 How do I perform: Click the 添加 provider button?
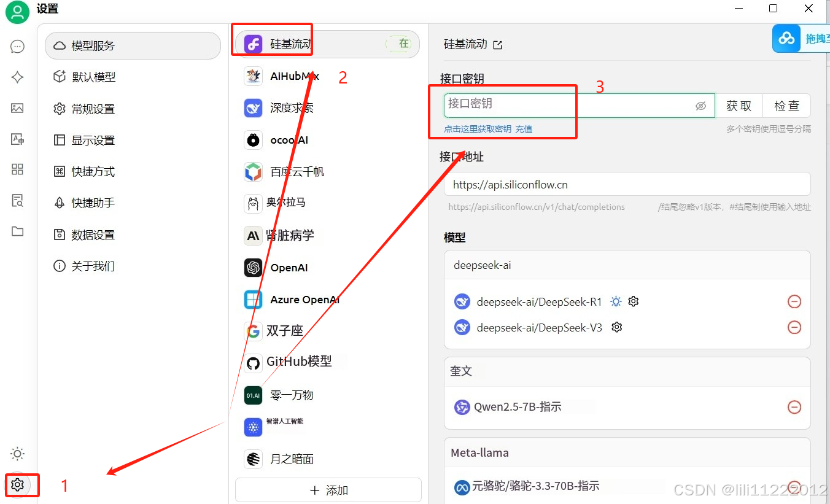tap(328, 490)
